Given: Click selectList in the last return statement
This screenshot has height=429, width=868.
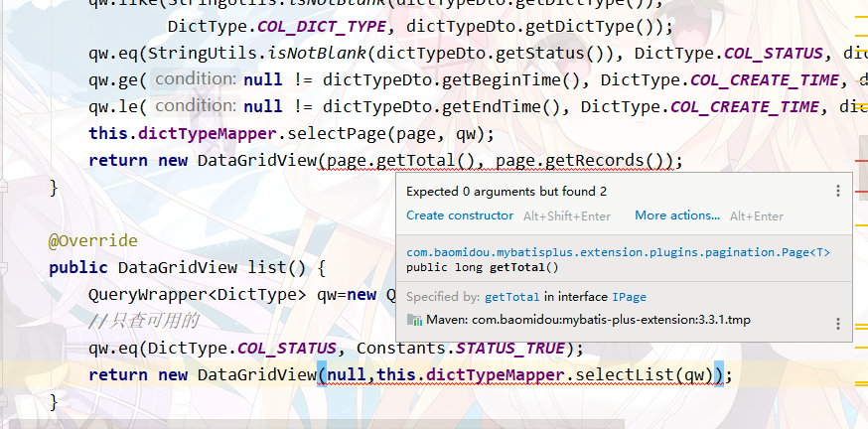Looking at the screenshot, I should pyautogui.click(x=624, y=375).
